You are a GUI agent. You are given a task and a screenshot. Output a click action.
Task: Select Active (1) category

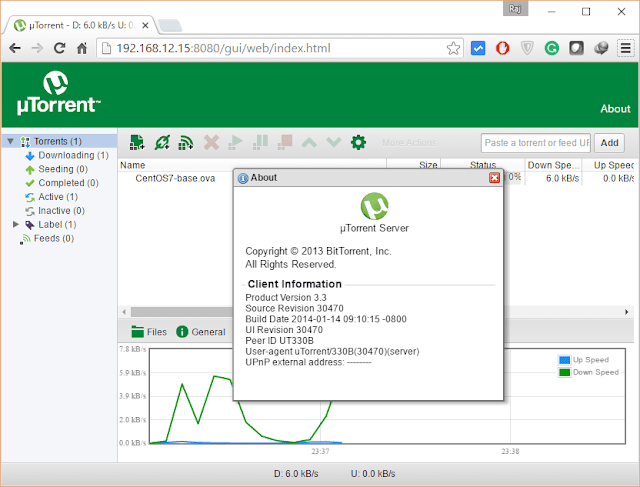[58, 197]
